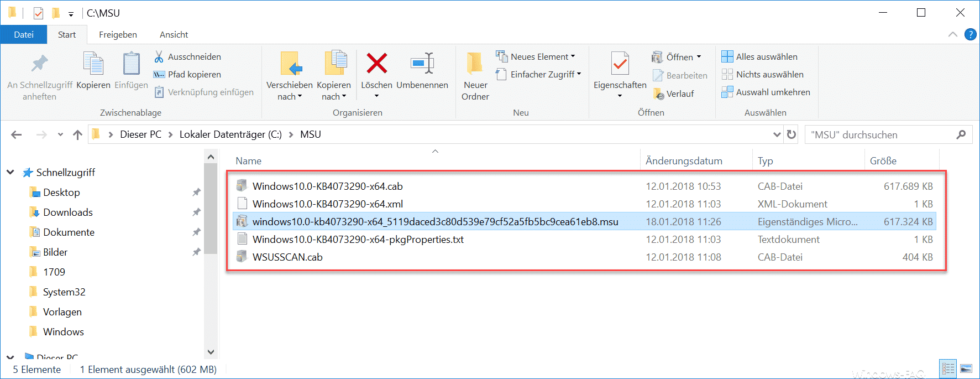Viewport: 980px width, 379px height.
Task: Open Desktop in Schnellzugriff
Action: pyautogui.click(x=61, y=192)
